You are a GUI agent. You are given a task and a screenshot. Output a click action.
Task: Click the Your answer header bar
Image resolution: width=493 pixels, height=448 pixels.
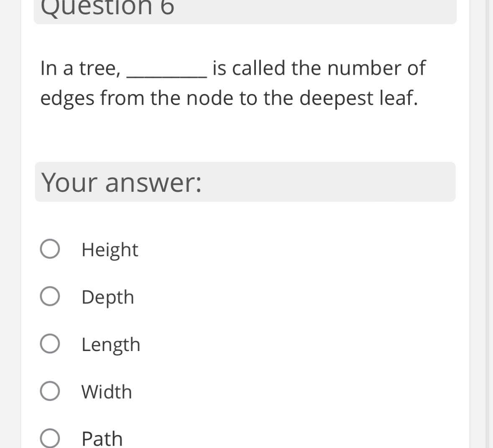245,182
